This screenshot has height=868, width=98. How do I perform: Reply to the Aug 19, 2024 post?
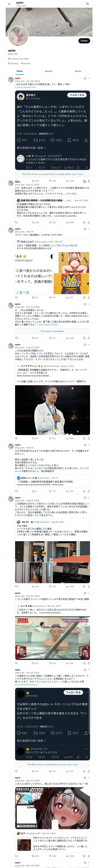coord(16,587)
